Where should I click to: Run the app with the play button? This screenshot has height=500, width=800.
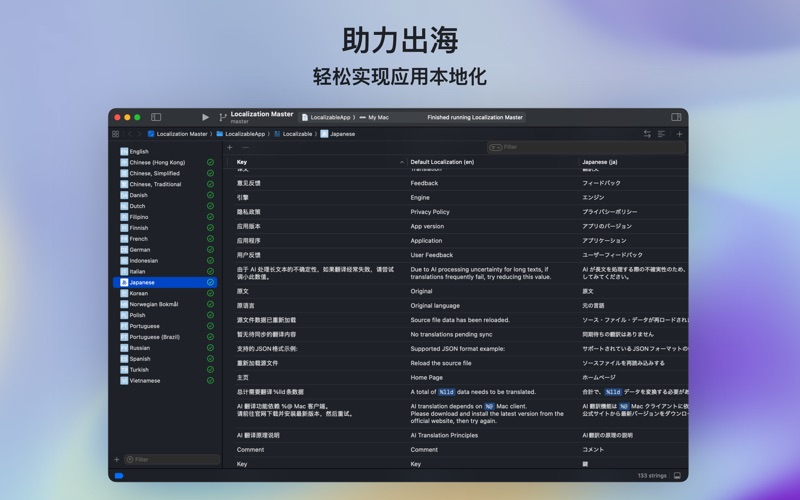tap(205, 117)
